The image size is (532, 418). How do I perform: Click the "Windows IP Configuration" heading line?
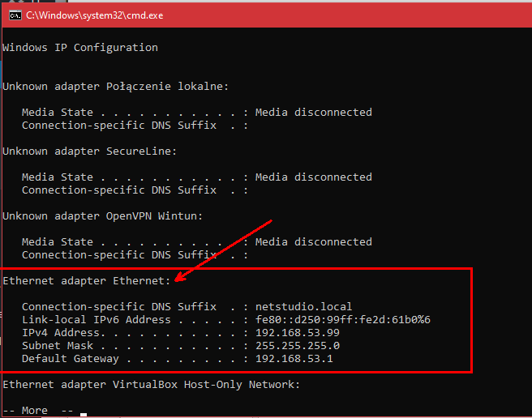(x=80, y=48)
